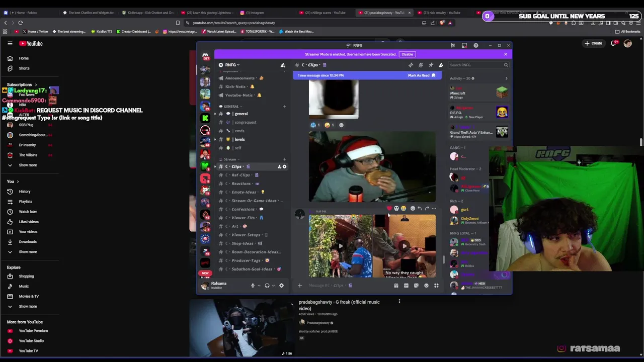Forward the hovered Discord message
This screenshot has width=644, height=362.
click(427, 208)
